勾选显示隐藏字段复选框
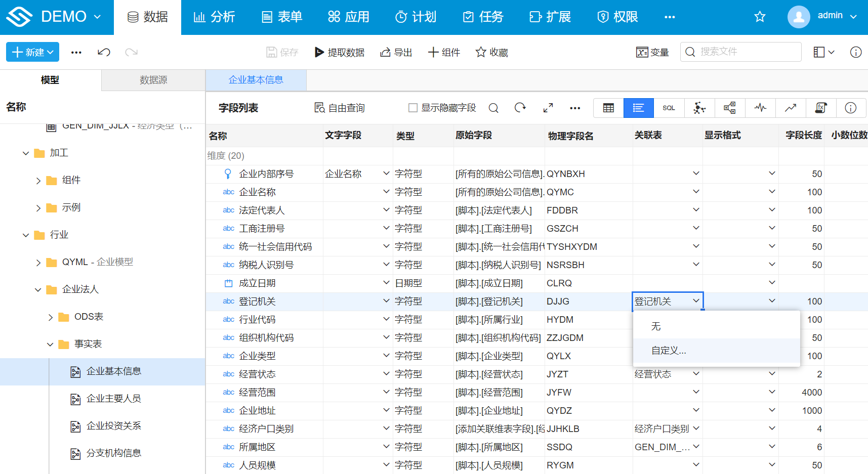 point(412,107)
